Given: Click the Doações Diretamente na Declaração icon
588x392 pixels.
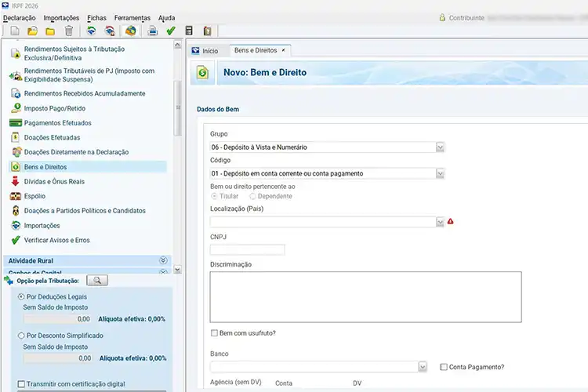Looking at the screenshot, I should 17,152.
